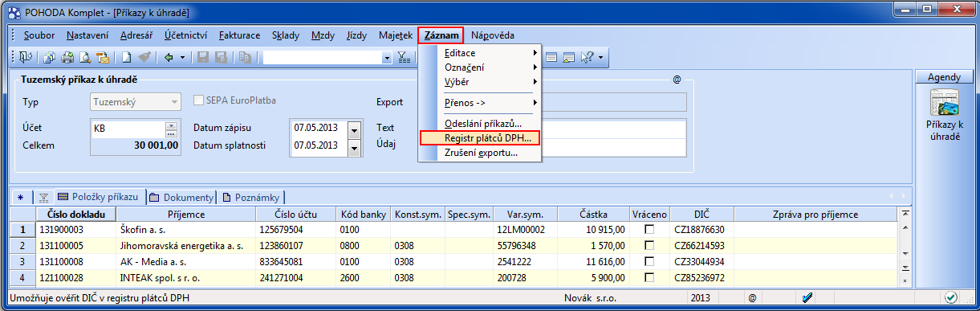Click the exit door icon in toolbar

(26, 57)
